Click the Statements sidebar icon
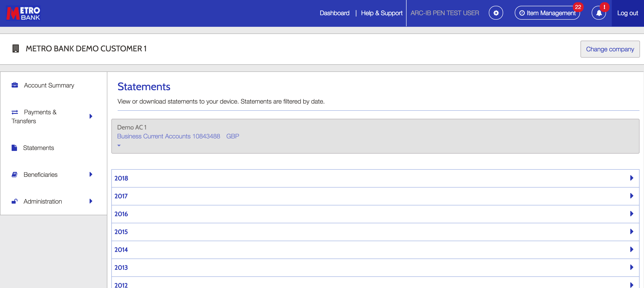This screenshot has height=288, width=644. tap(15, 147)
